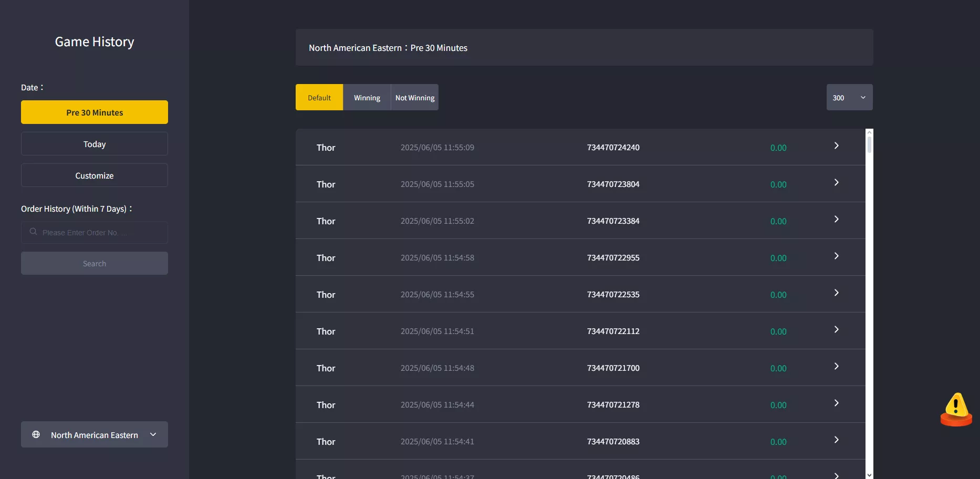
Task: Click order number 734470722955
Action: click(x=613, y=258)
